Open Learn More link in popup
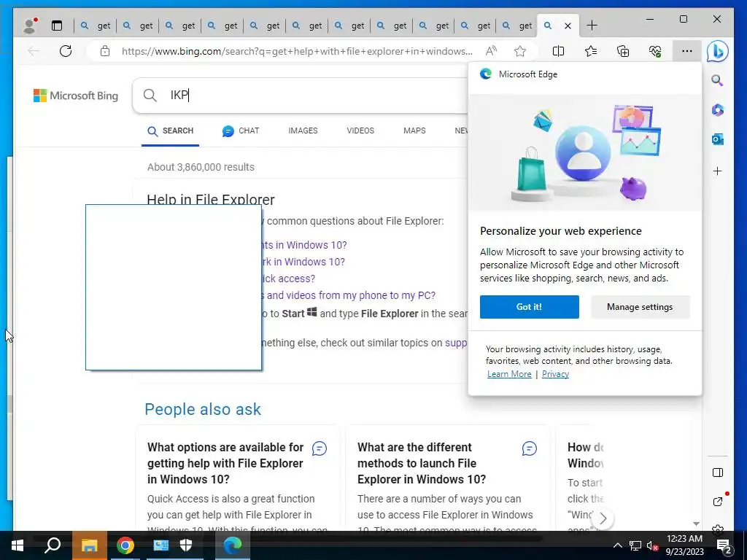The width and height of the screenshot is (747, 560). click(x=509, y=374)
